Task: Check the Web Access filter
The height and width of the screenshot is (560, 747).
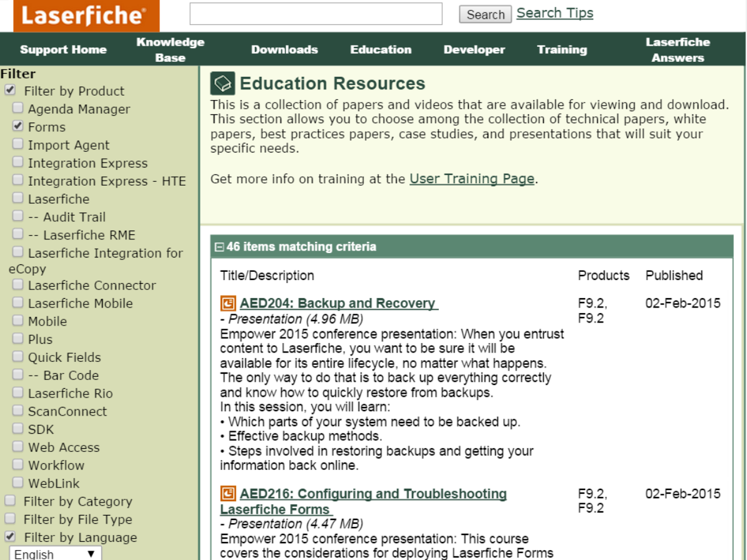Action: click(x=18, y=446)
